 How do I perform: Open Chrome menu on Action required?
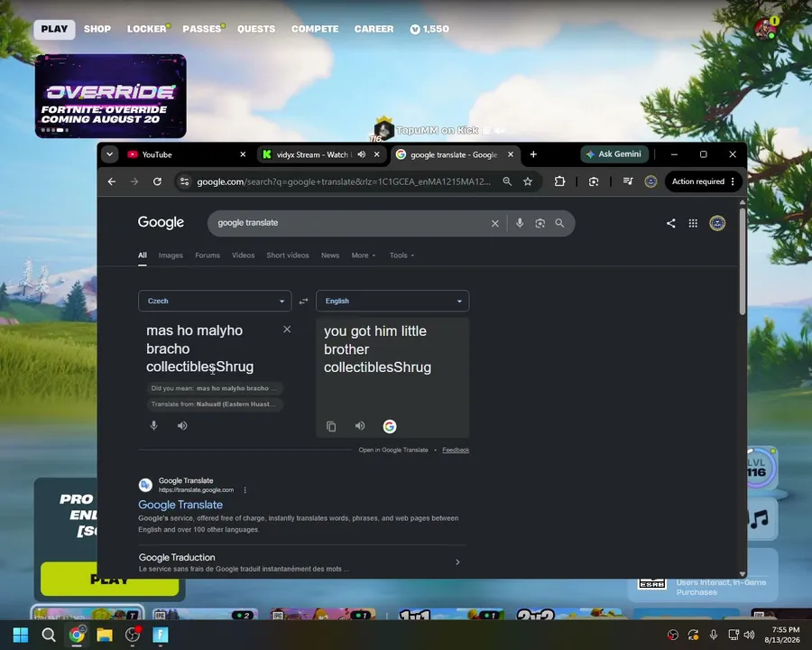tap(704, 181)
